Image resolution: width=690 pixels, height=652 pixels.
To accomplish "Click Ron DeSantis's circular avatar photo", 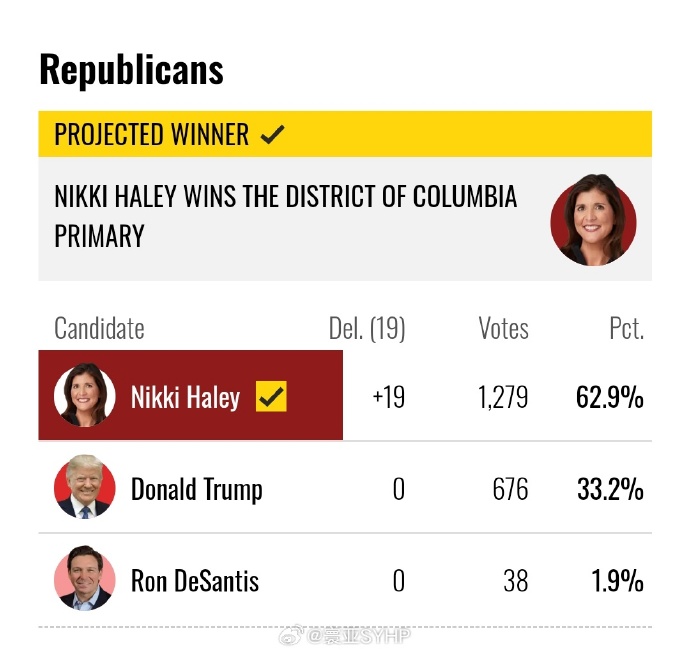I will click(x=84, y=578).
